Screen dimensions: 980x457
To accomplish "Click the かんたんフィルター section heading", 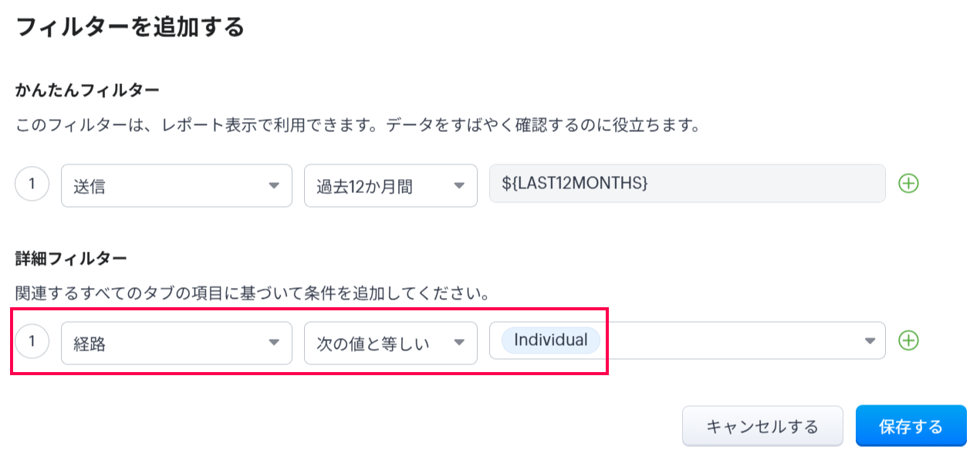I will [x=87, y=90].
